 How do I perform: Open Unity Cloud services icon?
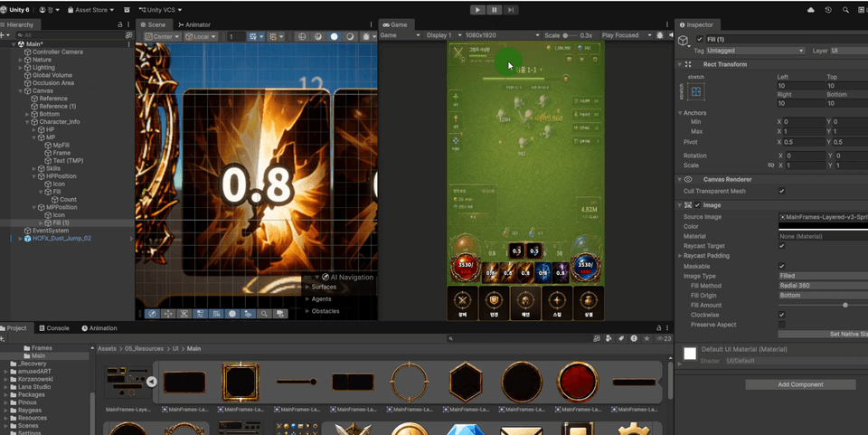[811, 10]
